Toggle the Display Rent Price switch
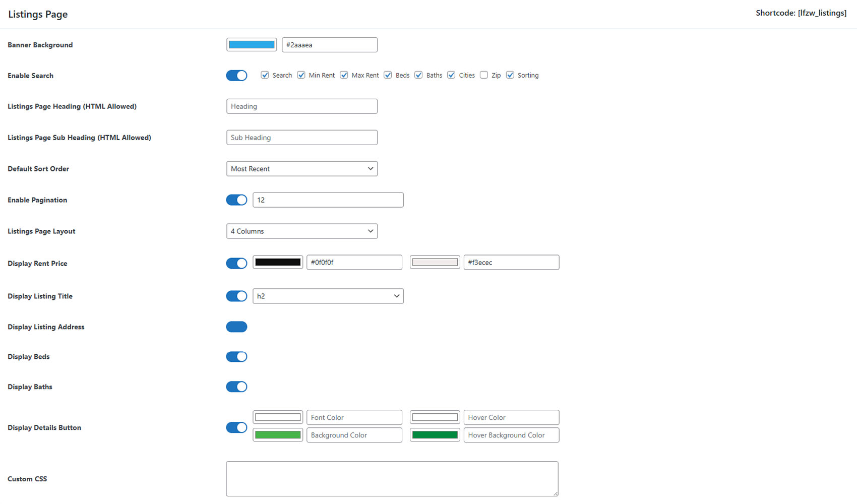This screenshot has width=857, height=504. point(236,263)
